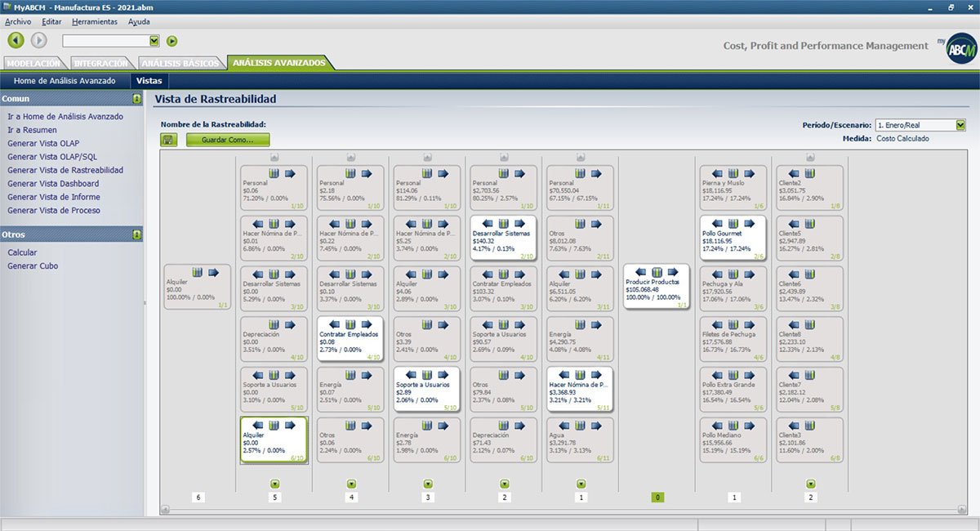Open the Herramientas menu

(x=94, y=21)
